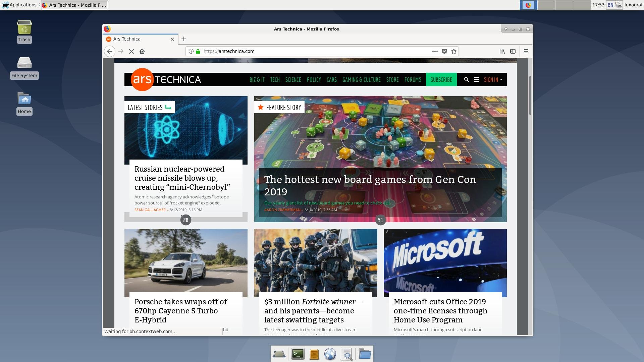This screenshot has height=362, width=644.
Task: Show sidebars icon in toolbar
Action: [x=513, y=51]
